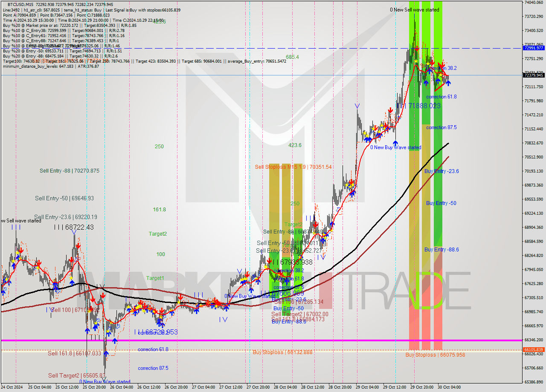
Task: Click the 74040.060 price axis label
Action: tap(534, 3)
